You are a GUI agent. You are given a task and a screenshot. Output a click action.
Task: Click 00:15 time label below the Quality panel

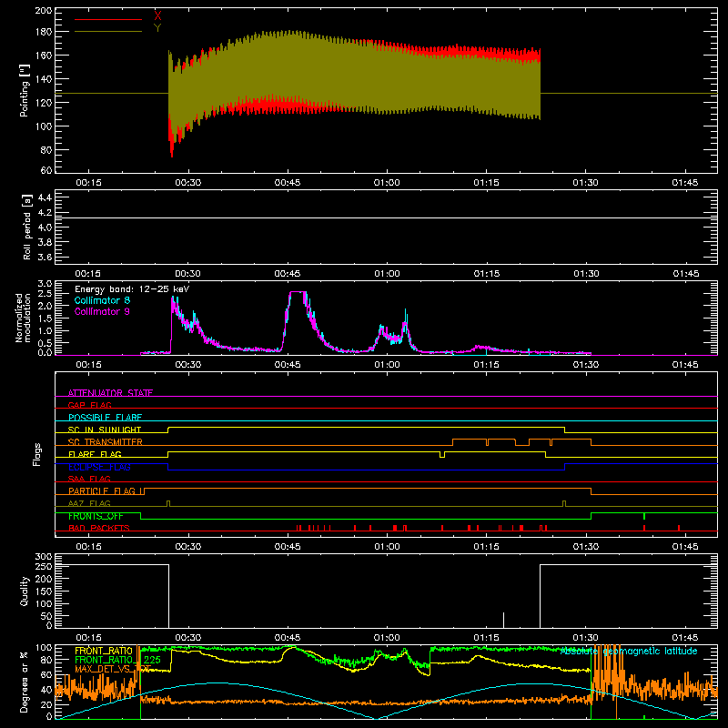[x=88, y=638]
